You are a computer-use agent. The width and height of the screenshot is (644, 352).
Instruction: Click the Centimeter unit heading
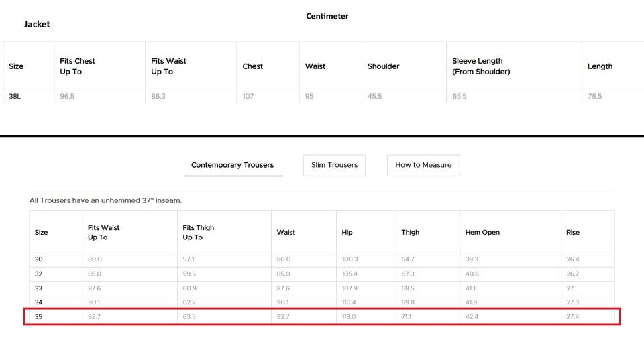coord(327,16)
